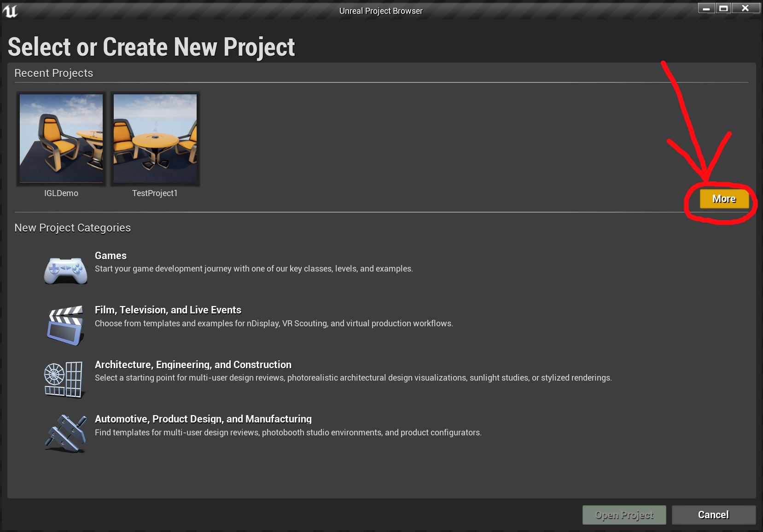Image resolution: width=763 pixels, height=532 pixels.
Task: Click the multi-user design reviews architecture description
Action: [353, 378]
